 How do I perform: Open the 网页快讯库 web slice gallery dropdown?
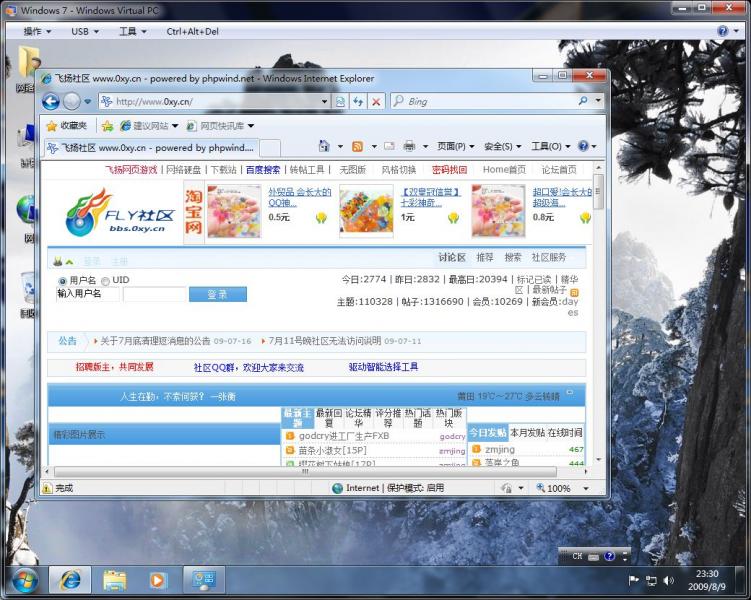(220, 126)
